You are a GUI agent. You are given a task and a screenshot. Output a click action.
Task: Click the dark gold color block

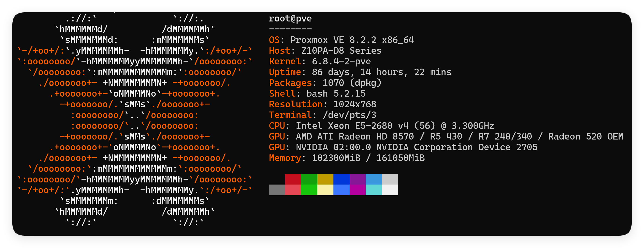tap(325, 179)
